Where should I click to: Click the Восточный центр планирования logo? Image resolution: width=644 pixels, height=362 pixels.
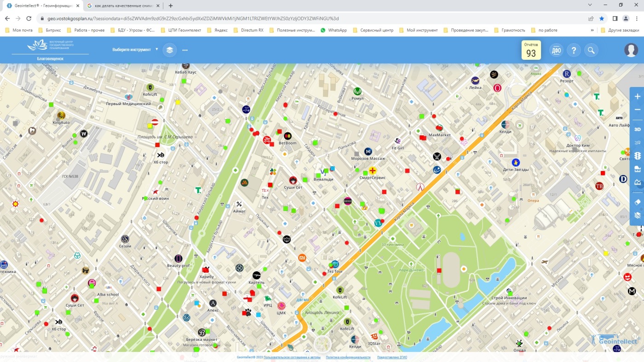(51, 45)
